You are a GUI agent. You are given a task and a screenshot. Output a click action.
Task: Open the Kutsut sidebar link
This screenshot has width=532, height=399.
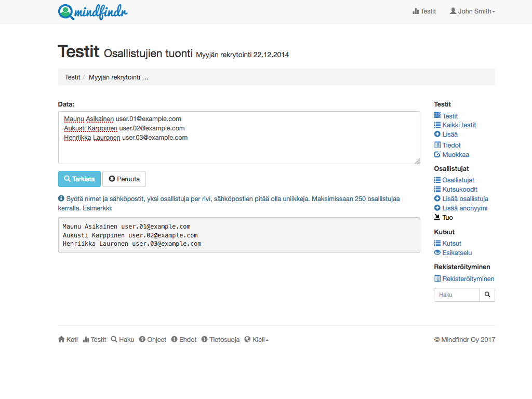click(451, 243)
